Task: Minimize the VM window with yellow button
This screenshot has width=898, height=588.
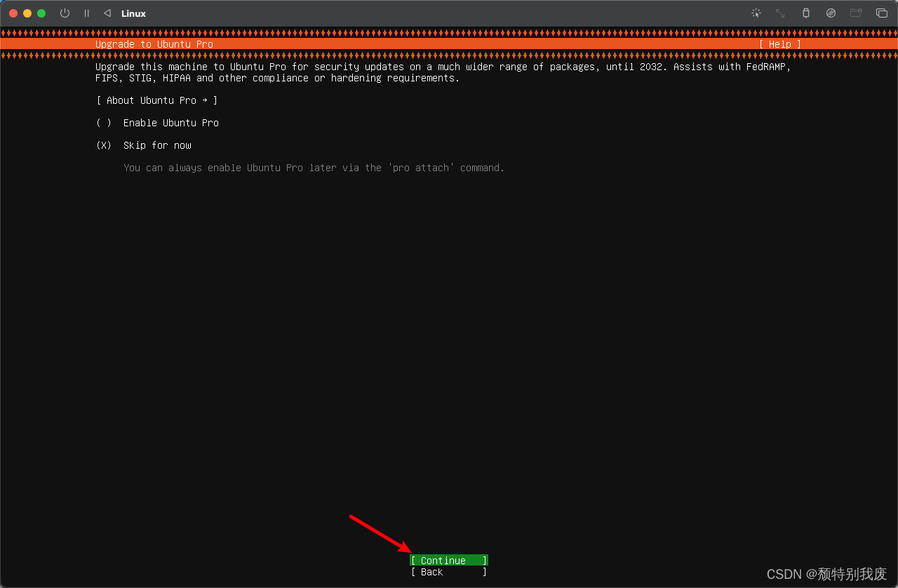Action: click(27, 13)
